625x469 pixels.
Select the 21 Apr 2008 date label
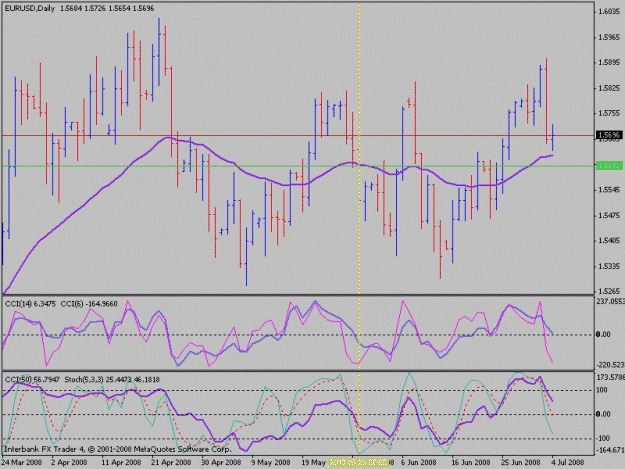(x=171, y=462)
